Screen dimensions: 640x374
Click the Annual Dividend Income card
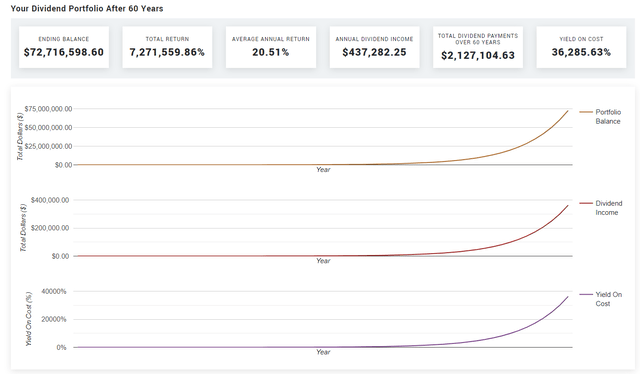point(374,47)
